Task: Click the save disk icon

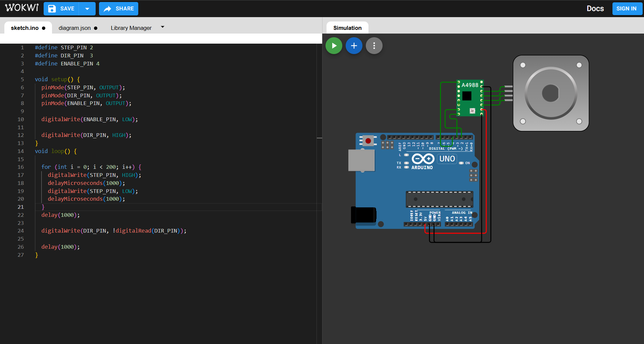Action: tap(52, 9)
